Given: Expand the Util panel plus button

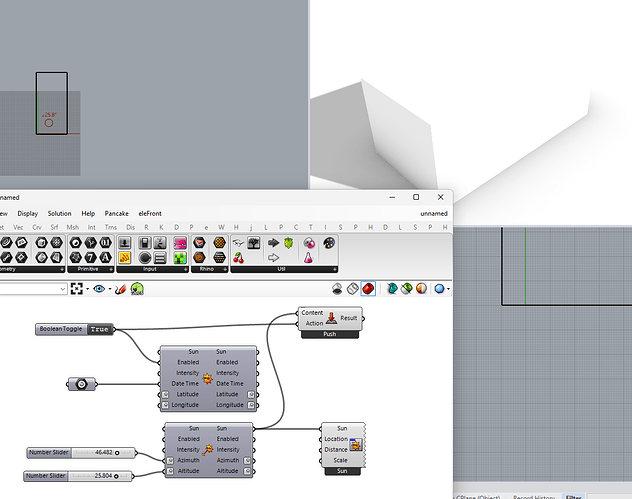Looking at the screenshot, I should [334, 269].
